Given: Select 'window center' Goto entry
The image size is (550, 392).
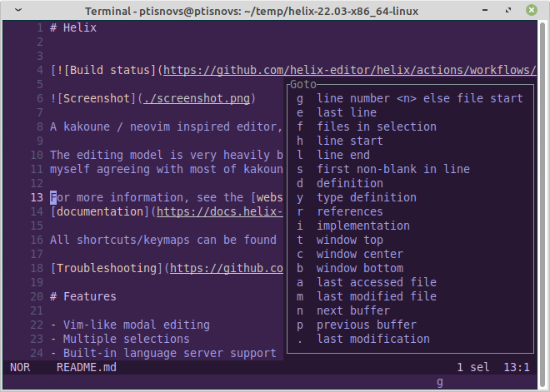Looking at the screenshot, I should [x=350, y=254].
